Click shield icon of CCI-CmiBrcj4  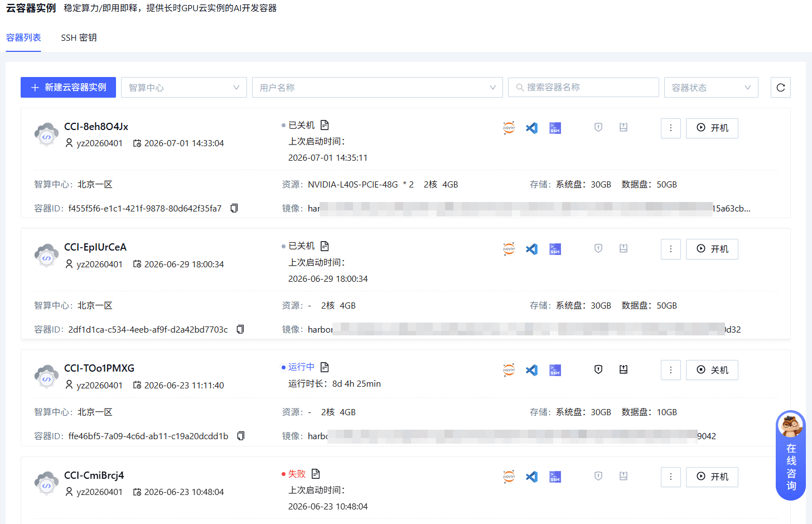pyautogui.click(x=598, y=476)
